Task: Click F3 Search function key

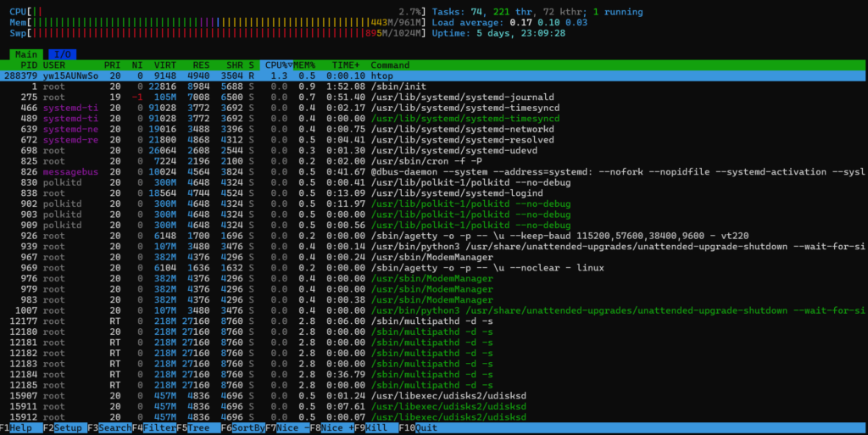Action: click(x=109, y=428)
